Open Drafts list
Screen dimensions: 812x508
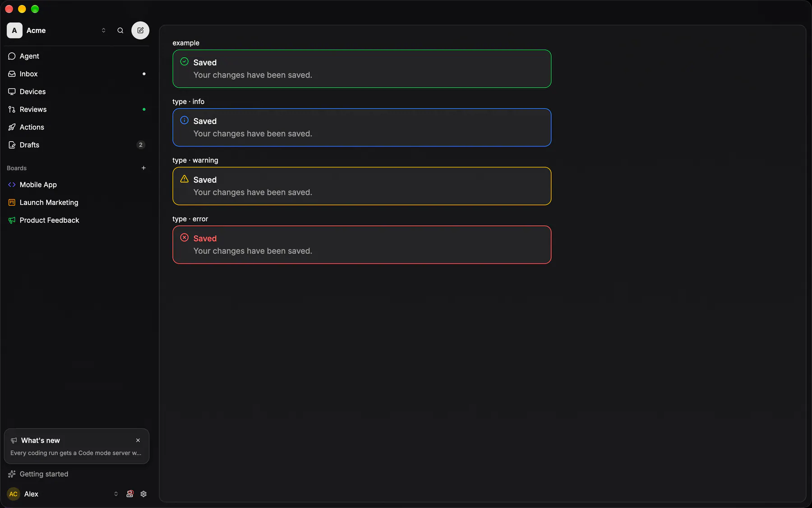pos(77,145)
